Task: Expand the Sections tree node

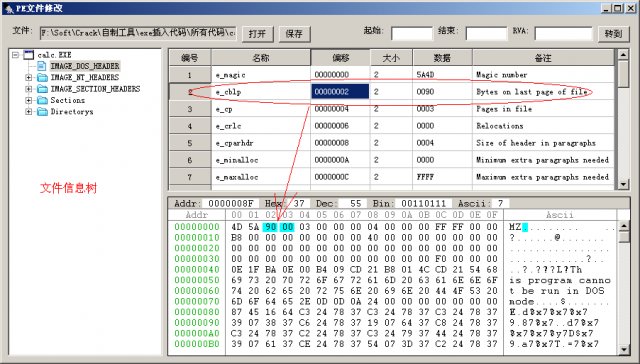Action: (x=28, y=100)
